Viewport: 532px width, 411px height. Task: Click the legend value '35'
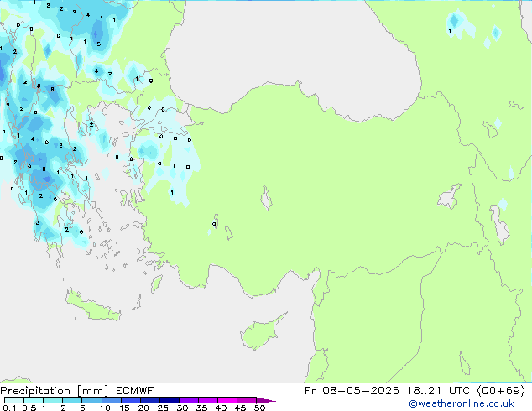(202, 408)
